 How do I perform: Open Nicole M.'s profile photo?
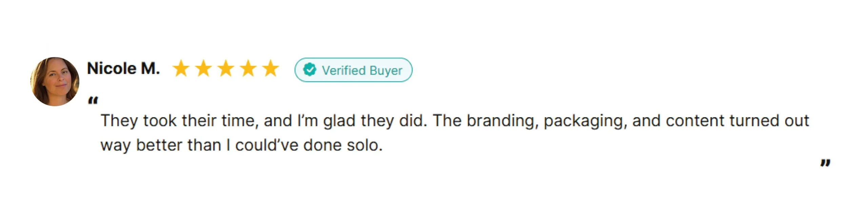click(x=55, y=81)
